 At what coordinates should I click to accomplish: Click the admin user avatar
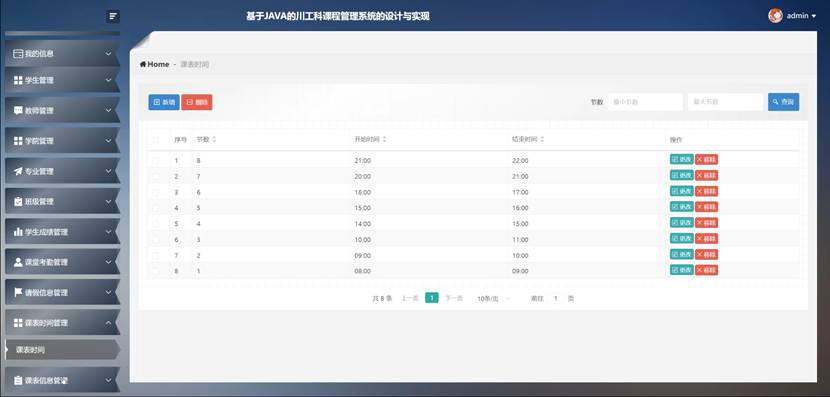pos(775,16)
